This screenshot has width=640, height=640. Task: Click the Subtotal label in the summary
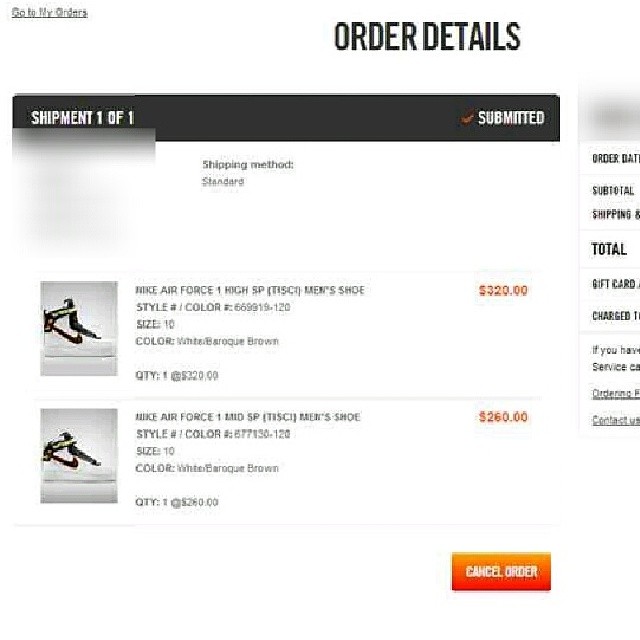pos(613,191)
